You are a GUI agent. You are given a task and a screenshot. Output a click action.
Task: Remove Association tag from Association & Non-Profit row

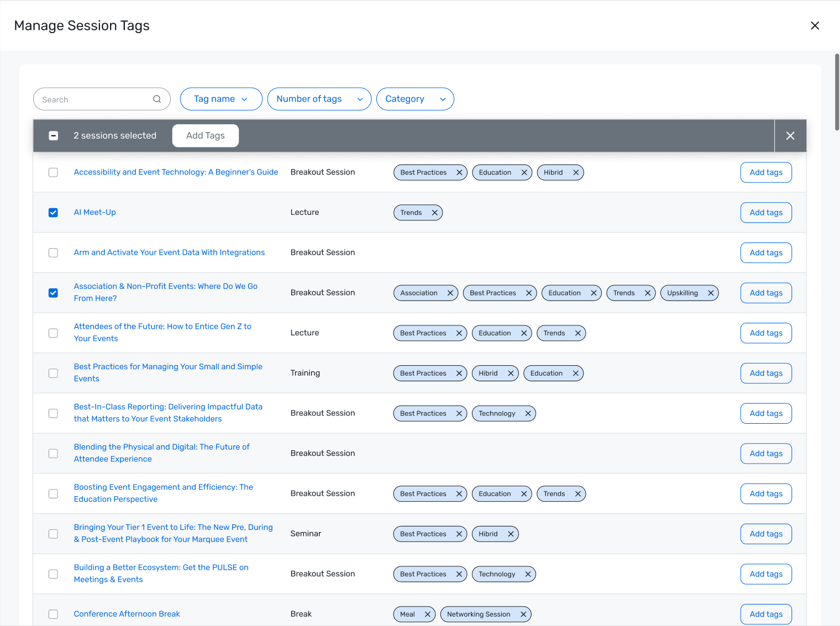coord(450,293)
